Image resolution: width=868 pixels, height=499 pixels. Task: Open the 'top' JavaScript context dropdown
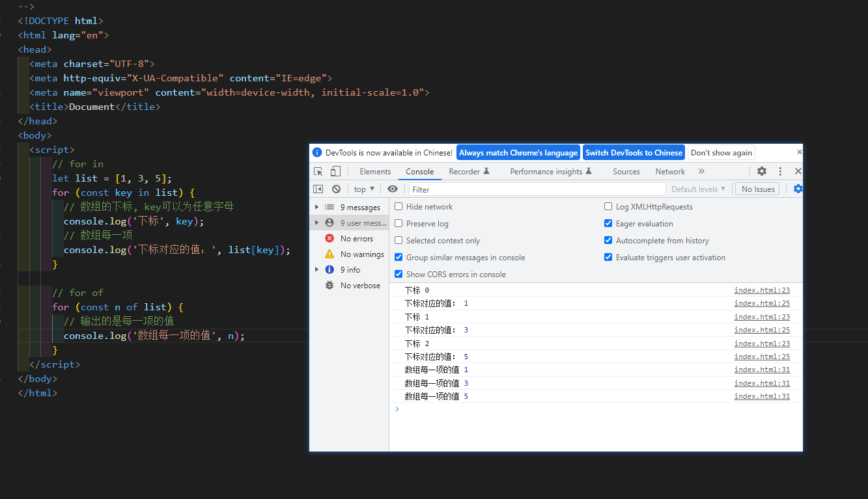pyautogui.click(x=364, y=189)
